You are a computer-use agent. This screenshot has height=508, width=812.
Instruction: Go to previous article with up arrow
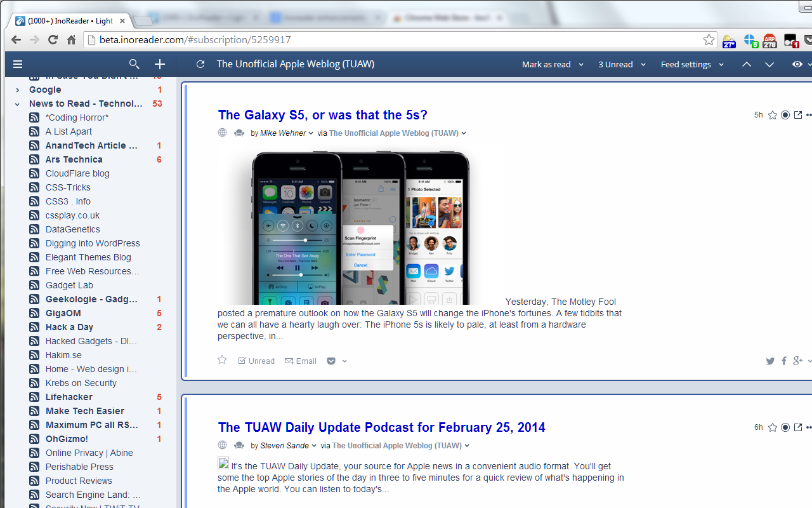click(x=747, y=64)
